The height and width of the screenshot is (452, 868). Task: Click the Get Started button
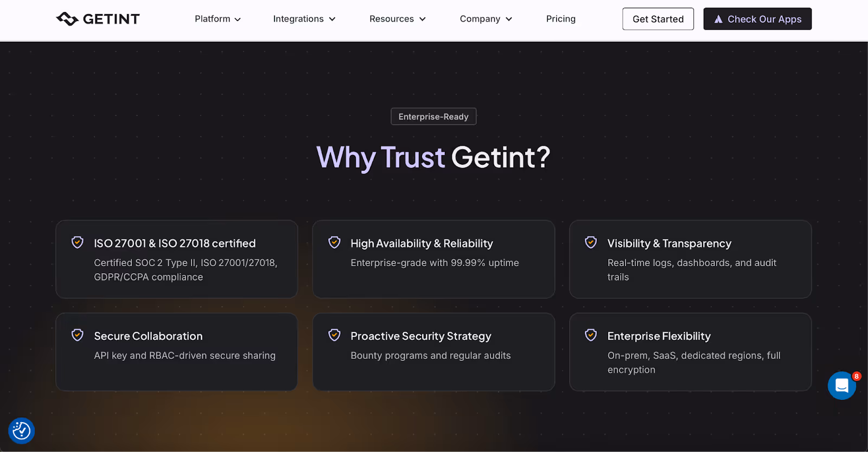[x=658, y=19]
